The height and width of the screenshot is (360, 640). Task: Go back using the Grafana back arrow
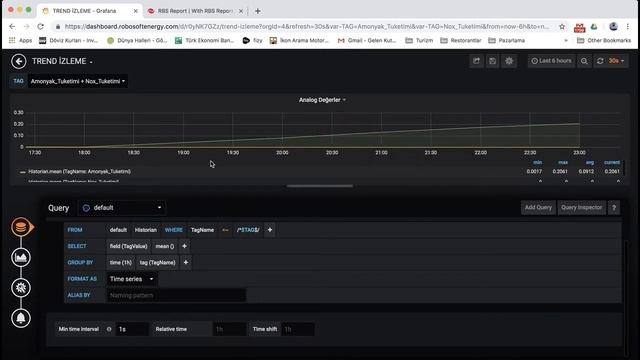click(19, 61)
